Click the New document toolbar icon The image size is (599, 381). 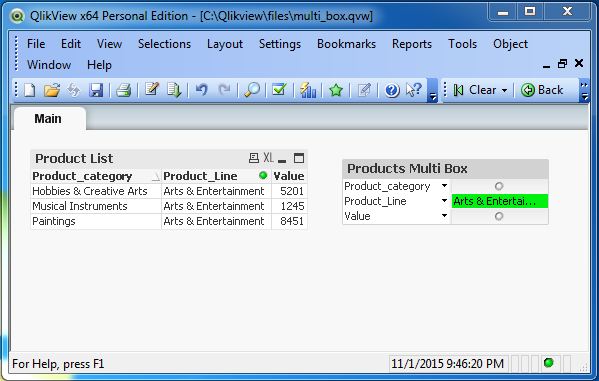(x=30, y=90)
